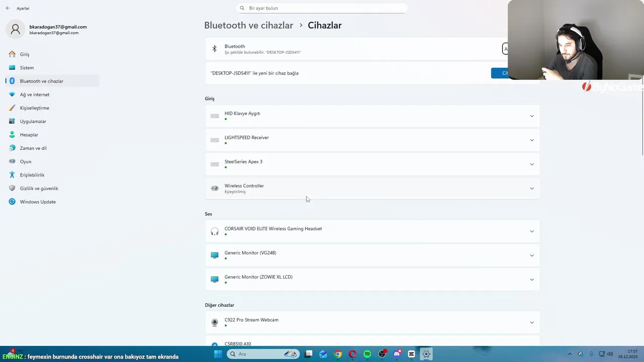Expand the LIGHTSPEED Receiver device row
This screenshot has width=644, height=362.
pyautogui.click(x=372, y=140)
